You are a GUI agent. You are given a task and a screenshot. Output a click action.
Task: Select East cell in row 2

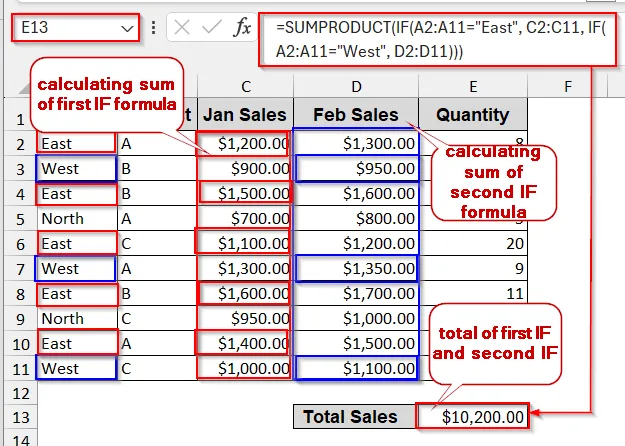[77, 143]
